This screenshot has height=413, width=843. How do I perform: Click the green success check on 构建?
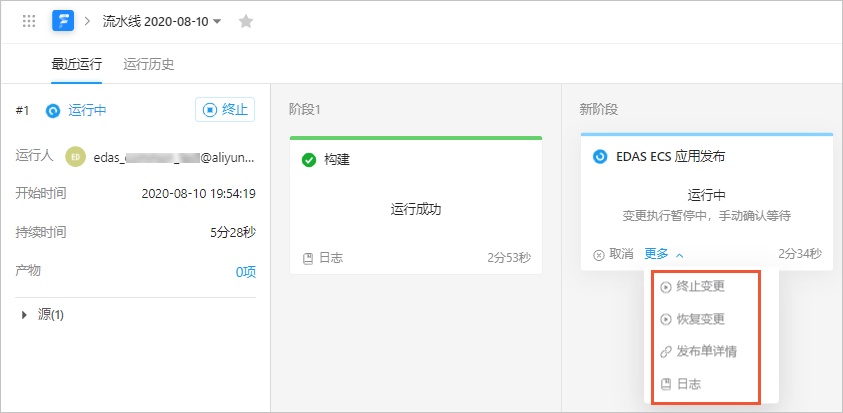pyautogui.click(x=309, y=160)
